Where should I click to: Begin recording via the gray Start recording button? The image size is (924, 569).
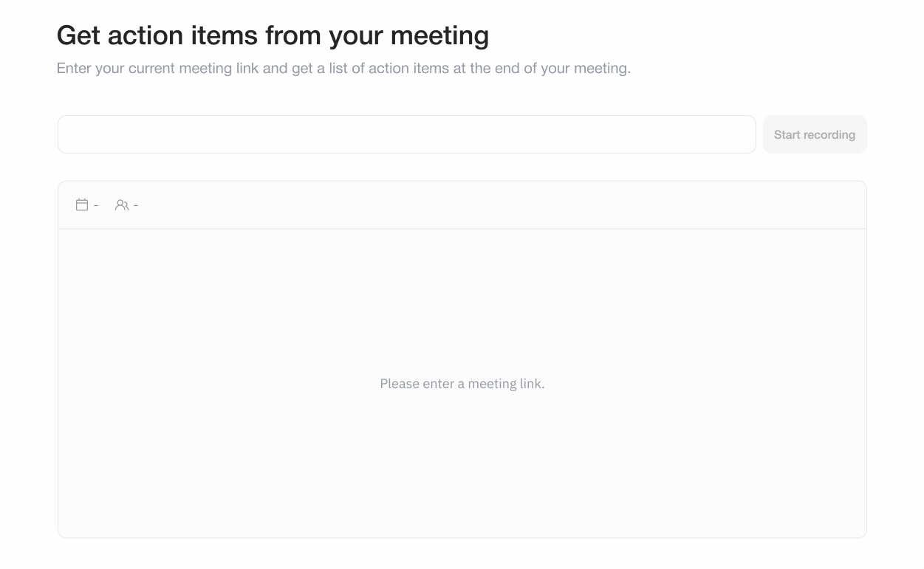pos(815,134)
